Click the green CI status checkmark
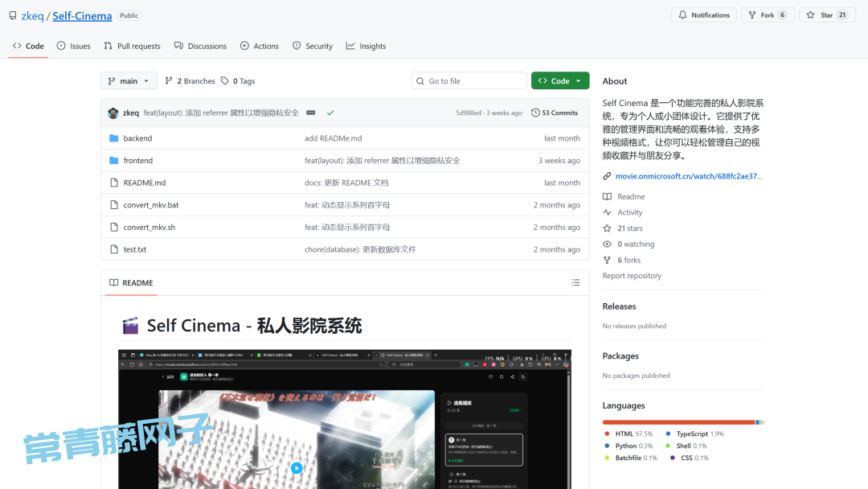The width and height of the screenshot is (868, 489). point(330,113)
